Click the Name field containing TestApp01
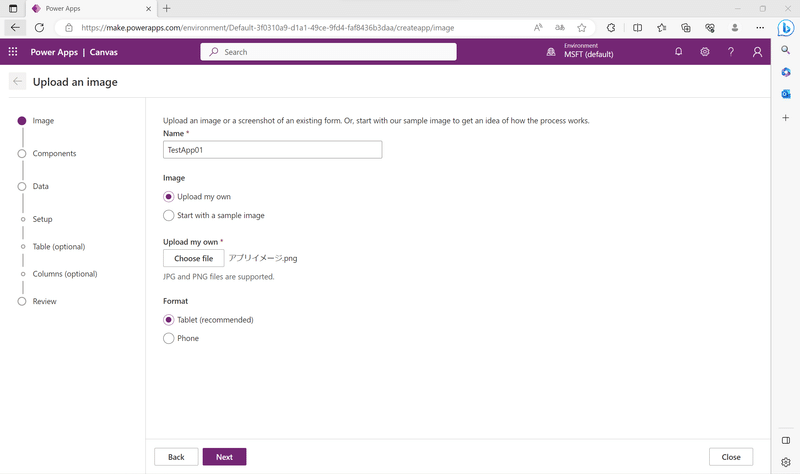The height and width of the screenshot is (474, 800). pos(272,150)
